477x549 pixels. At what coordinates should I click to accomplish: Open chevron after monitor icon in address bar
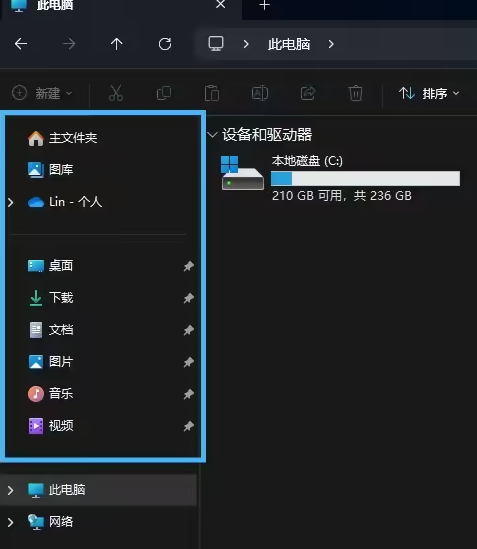click(x=246, y=44)
